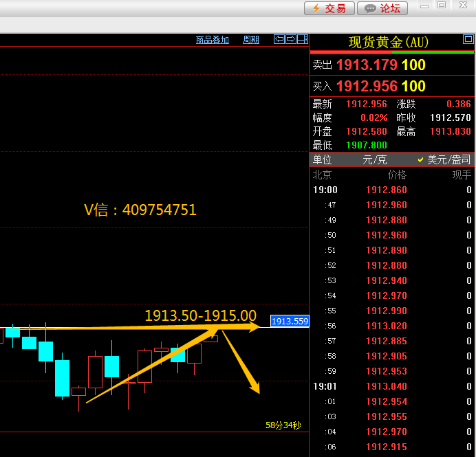Image resolution: width=476 pixels, height=457 pixels.
Task: Open 商品叠加 overlay link
Action: point(212,40)
